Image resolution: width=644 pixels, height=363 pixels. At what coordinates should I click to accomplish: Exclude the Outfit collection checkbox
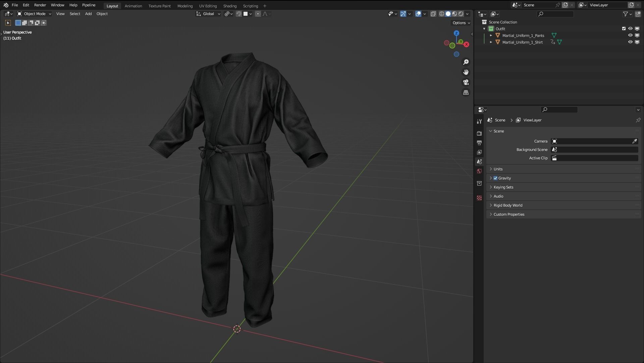click(624, 29)
